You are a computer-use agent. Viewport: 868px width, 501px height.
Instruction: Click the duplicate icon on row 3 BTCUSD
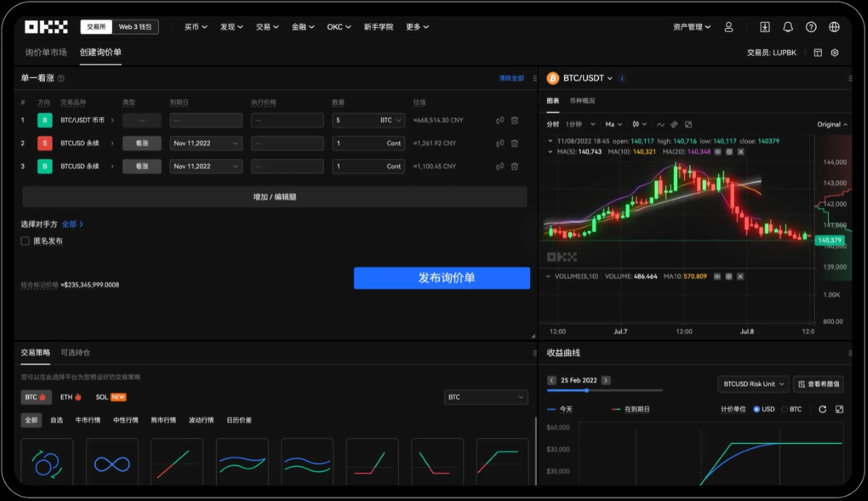pos(500,166)
